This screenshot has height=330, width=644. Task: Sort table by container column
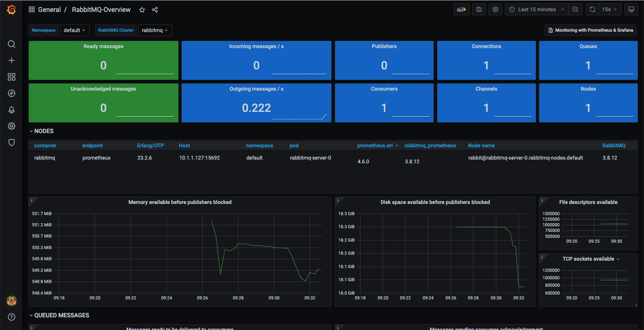pos(45,145)
